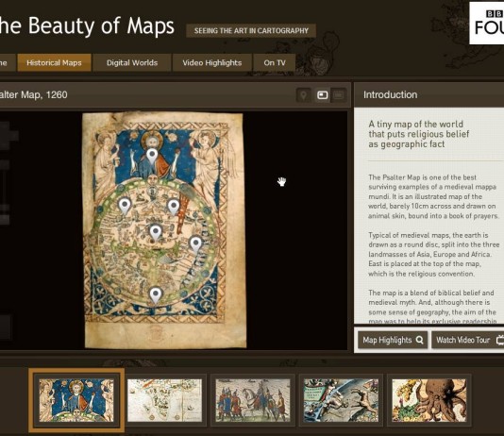Open the pin beside the red ladder shape
The image size is (504, 436).
(174, 207)
